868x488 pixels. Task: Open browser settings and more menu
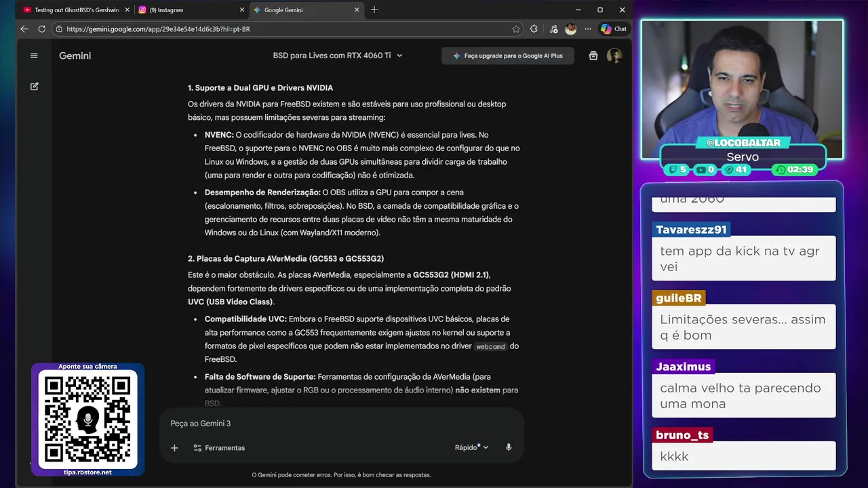[587, 29]
